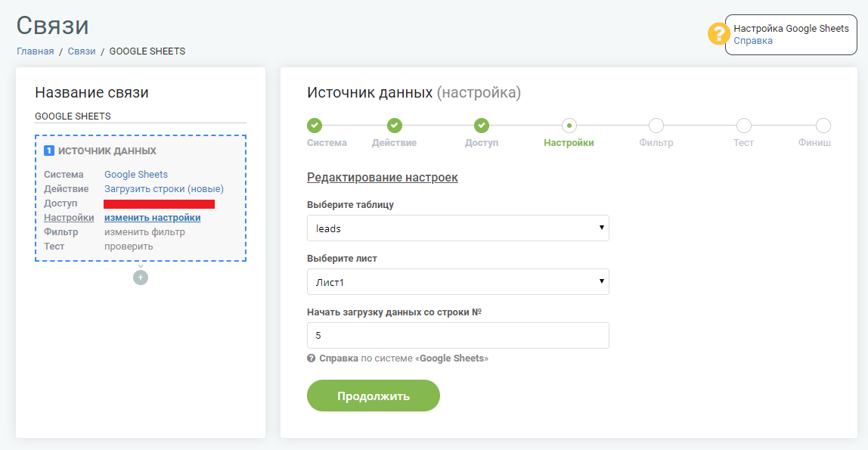
Task: Click Загрузить строки (новые) action link
Action: click(164, 189)
